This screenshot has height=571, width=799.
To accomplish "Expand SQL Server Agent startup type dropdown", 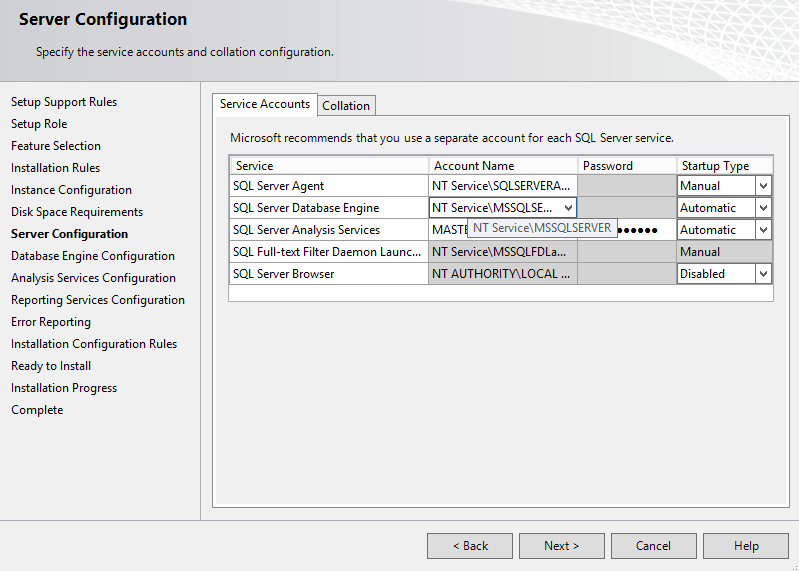I will point(763,186).
